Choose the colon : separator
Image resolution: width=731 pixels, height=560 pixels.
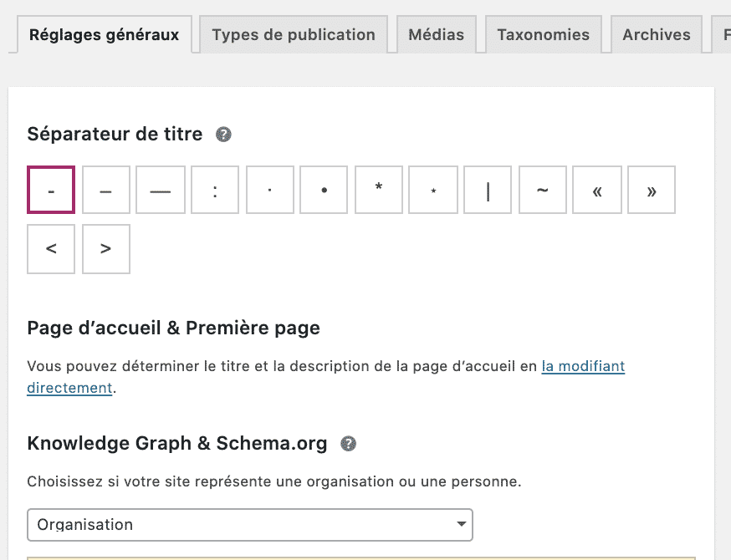point(214,190)
